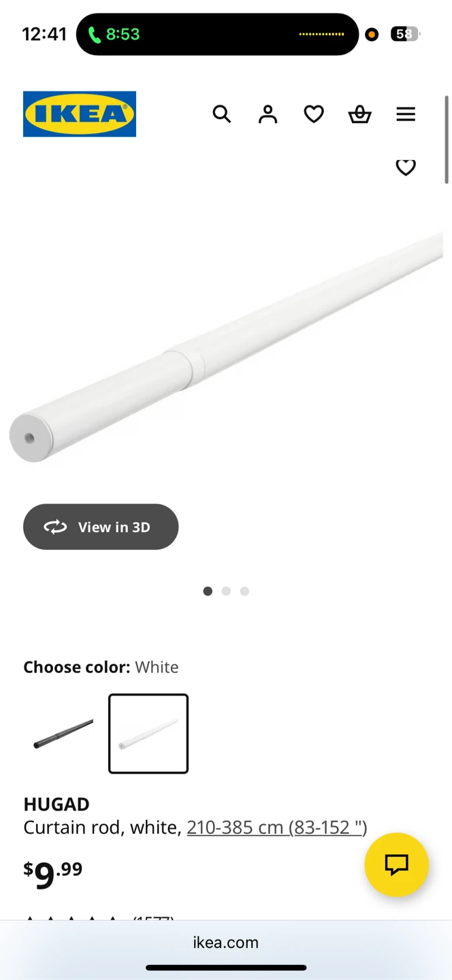Go to IKEA home via logo
452x980 pixels.
tap(80, 114)
